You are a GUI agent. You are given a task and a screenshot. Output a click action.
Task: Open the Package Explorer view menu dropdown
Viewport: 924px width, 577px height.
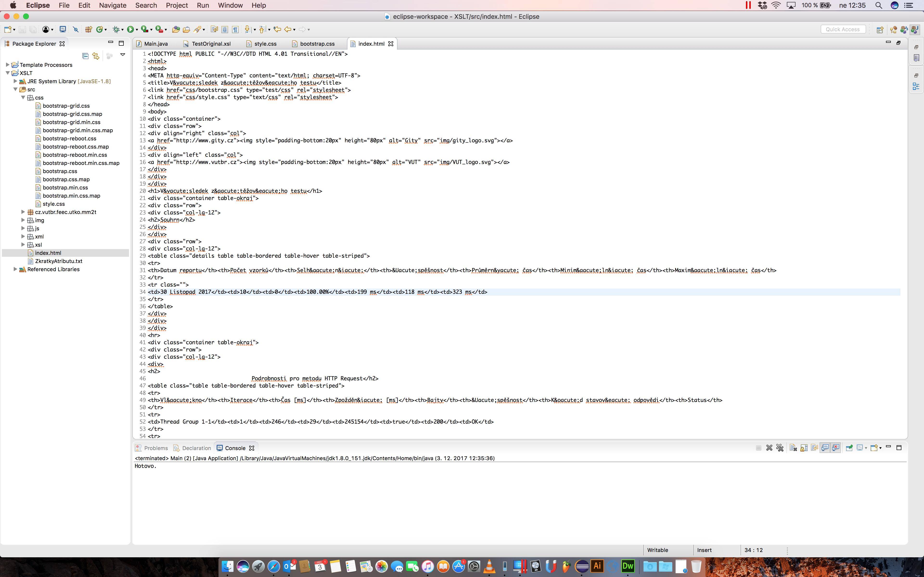pyautogui.click(x=122, y=55)
